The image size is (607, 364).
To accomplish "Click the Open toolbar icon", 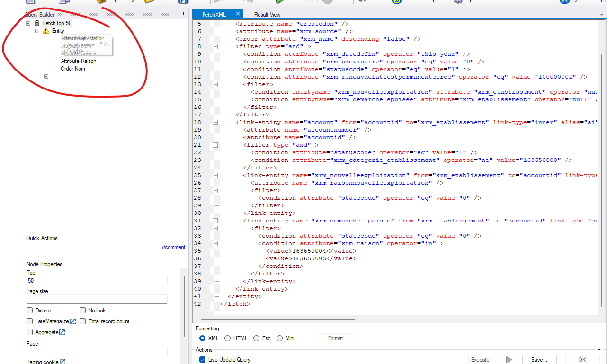I will pos(149,2).
